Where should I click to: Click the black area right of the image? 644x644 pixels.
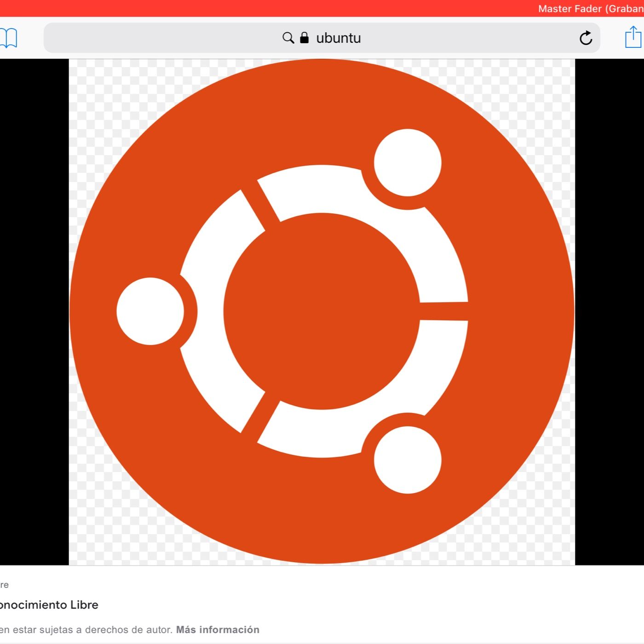609,311
